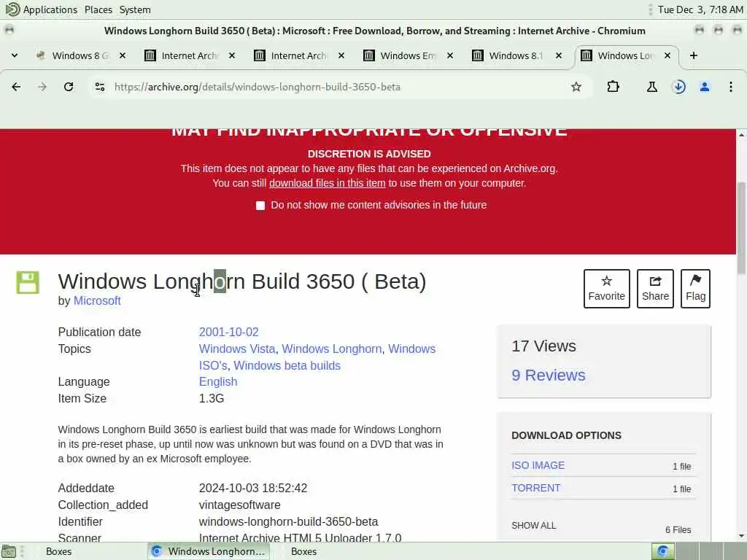Open the 9 Reviews link

[x=549, y=376]
